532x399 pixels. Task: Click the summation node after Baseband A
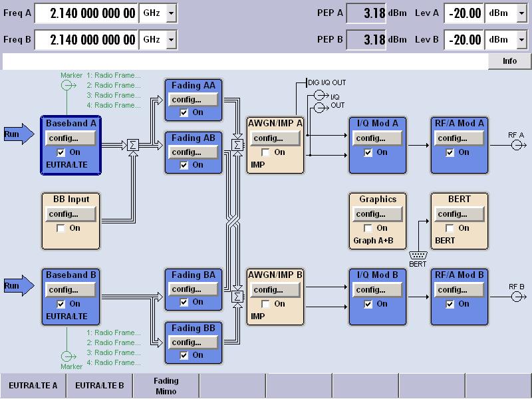tap(132, 145)
